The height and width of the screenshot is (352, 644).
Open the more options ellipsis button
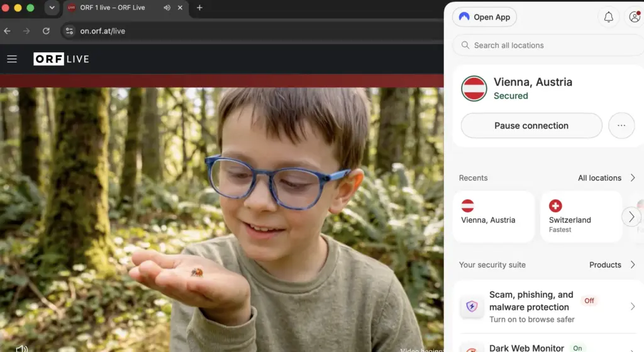(x=621, y=125)
